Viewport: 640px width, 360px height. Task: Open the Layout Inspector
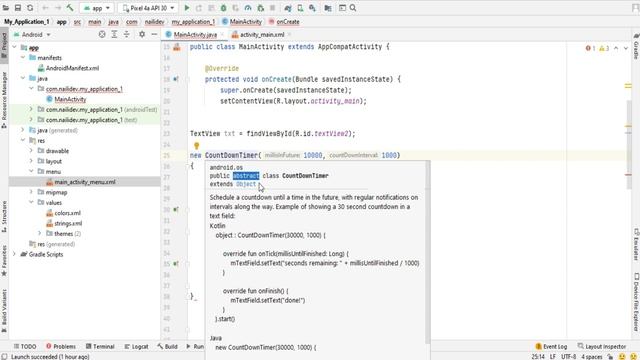[x=602, y=347]
